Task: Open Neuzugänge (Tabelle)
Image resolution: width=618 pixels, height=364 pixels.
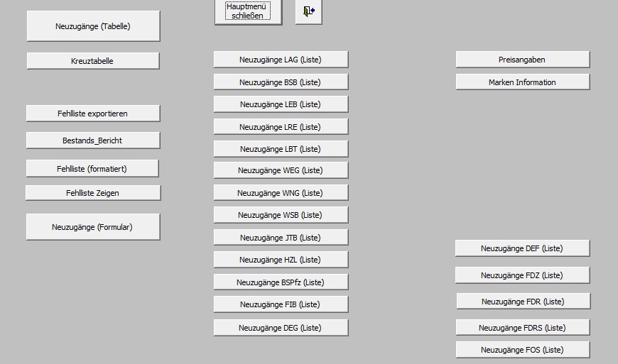Action: point(93,26)
